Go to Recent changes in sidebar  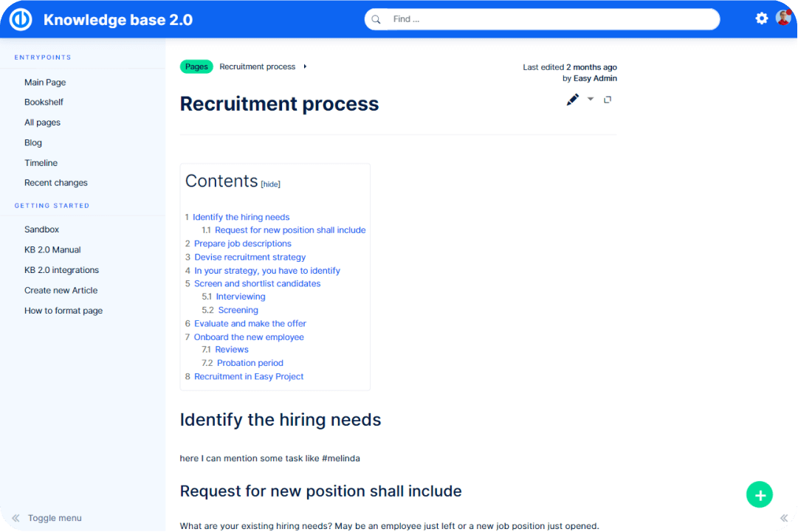pyautogui.click(x=56, y=183)
